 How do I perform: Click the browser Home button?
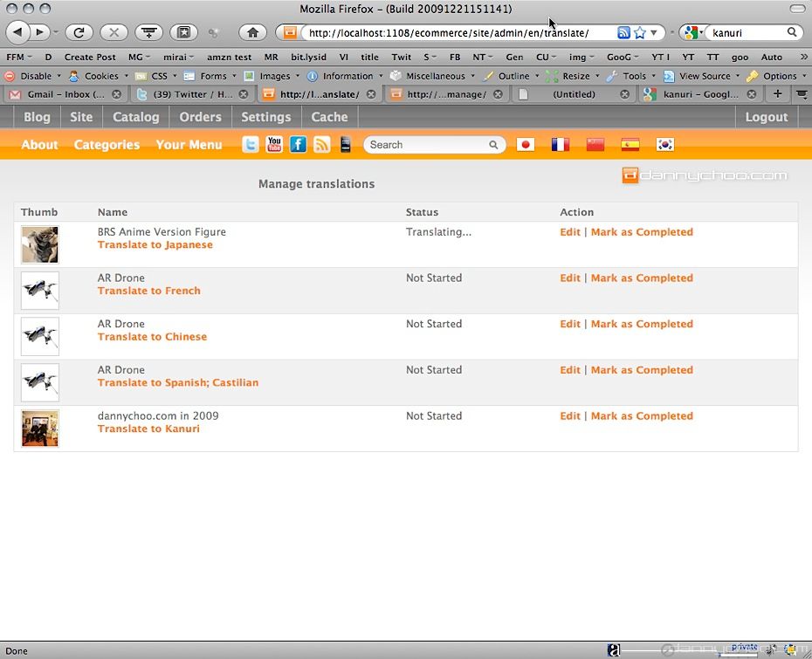(x=252, y=32)
